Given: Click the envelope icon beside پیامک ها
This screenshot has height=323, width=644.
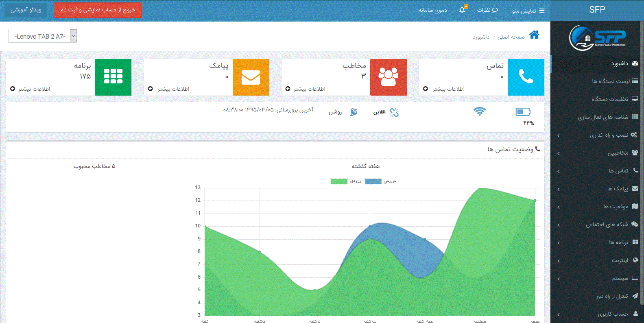Looking at the screenshot, I should coord(635,188).
